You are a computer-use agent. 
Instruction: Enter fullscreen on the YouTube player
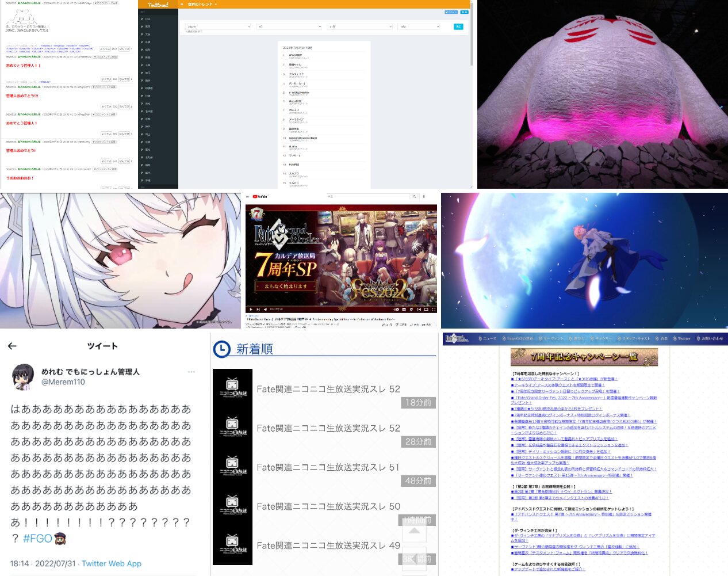tap(433, 309)
